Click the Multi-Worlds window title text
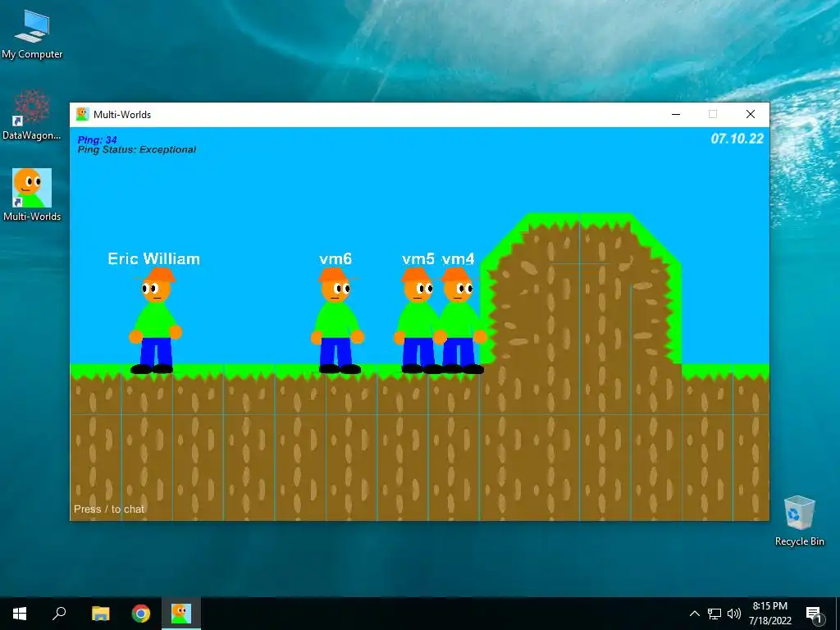 click(x=122, y=115)
